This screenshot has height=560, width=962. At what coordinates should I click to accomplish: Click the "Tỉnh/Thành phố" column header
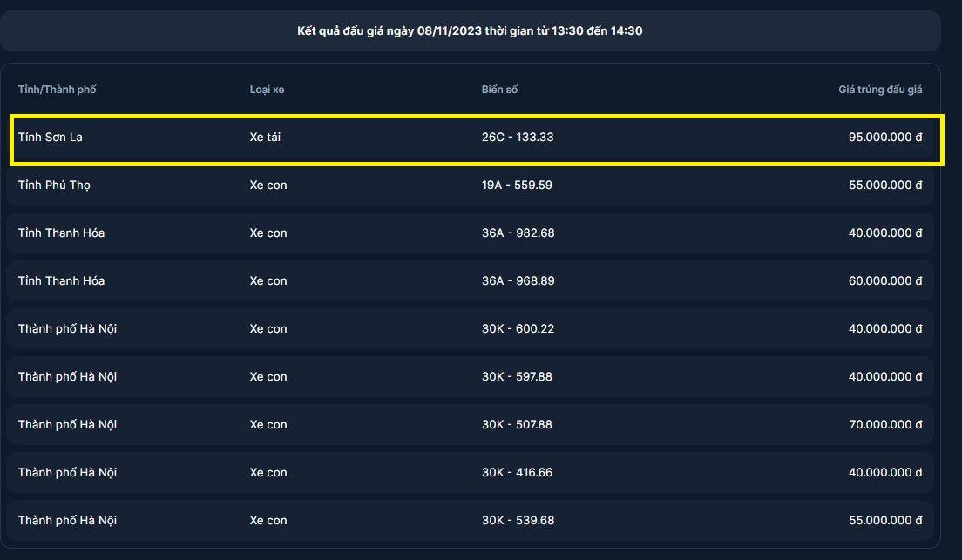coord(63,90)
